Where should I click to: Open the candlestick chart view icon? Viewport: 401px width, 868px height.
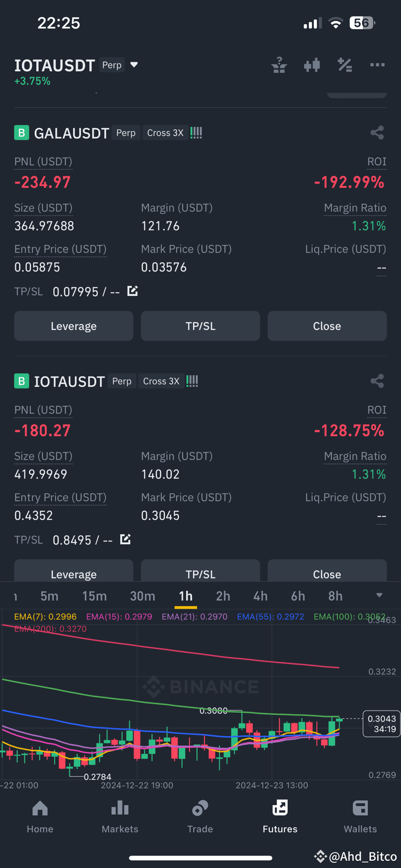[x=312, y=65]
